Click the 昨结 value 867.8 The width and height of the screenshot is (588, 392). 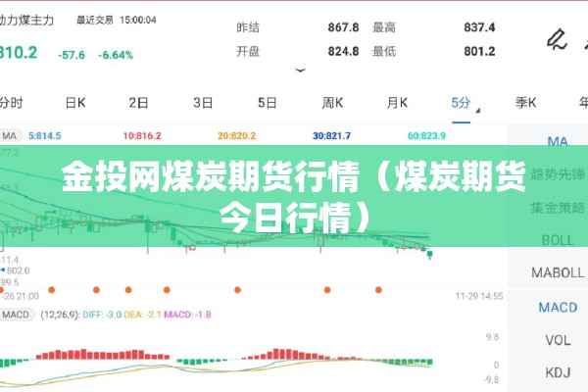343,27
